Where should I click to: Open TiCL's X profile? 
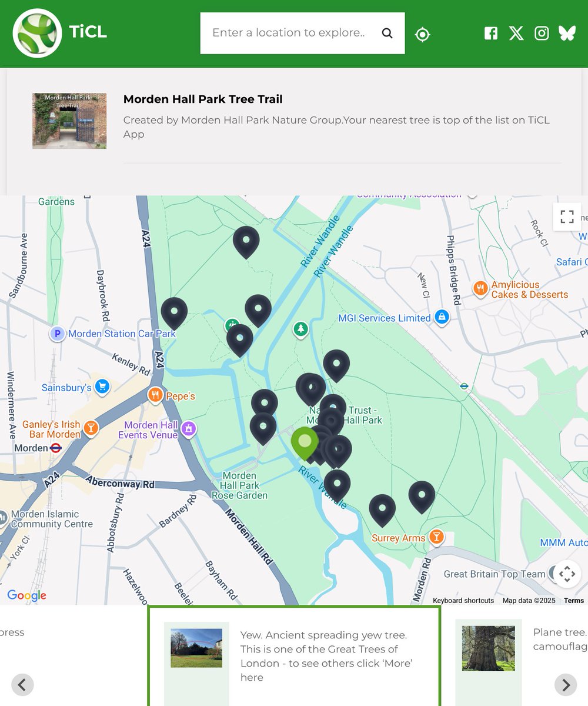[x=516, y=33]
